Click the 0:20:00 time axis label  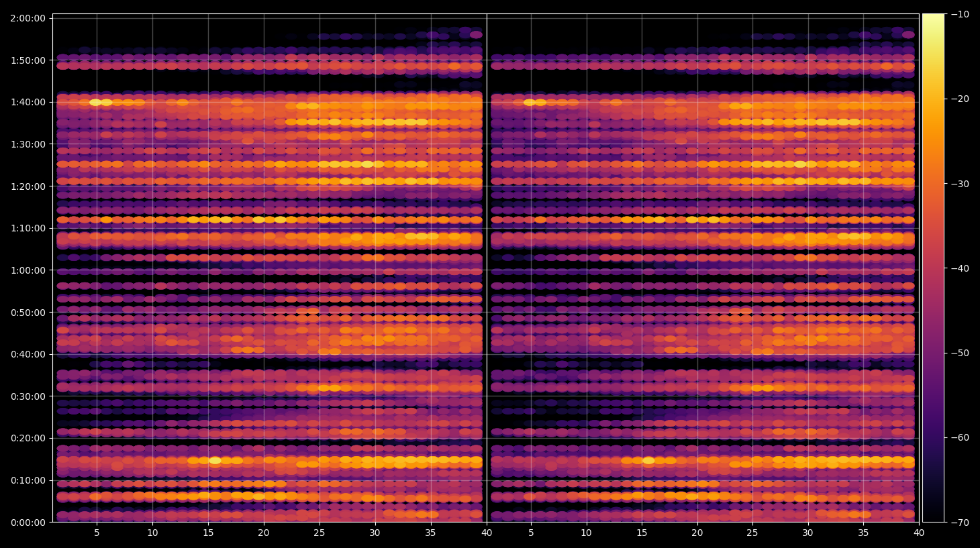pyautogui.click(x=28, y=438)
